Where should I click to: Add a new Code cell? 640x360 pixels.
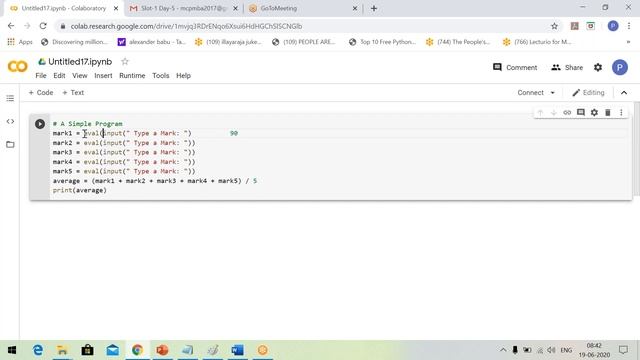click(41, 93)
